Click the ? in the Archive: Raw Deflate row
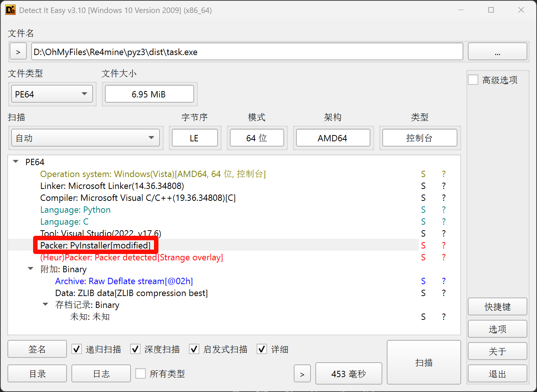The image size is (537, 392). tap(444, 281)
